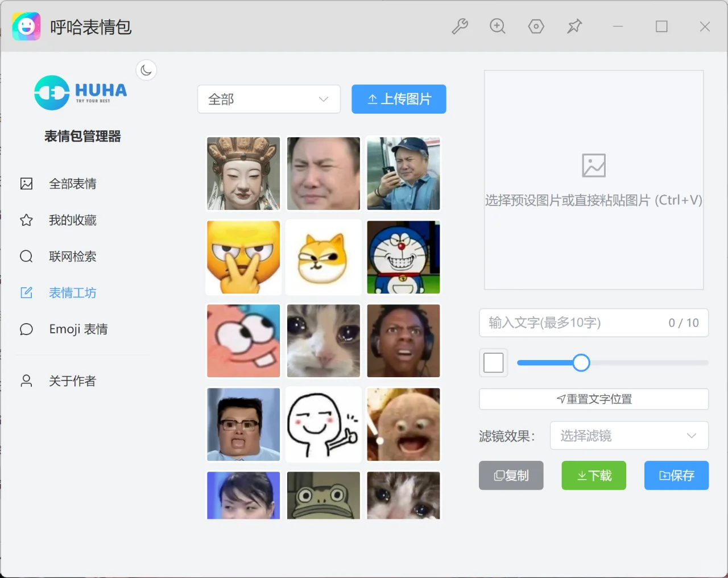Toggle dark mode with the moon icon
The width and height of the screenshot is (728, 578).
[146, 69]
